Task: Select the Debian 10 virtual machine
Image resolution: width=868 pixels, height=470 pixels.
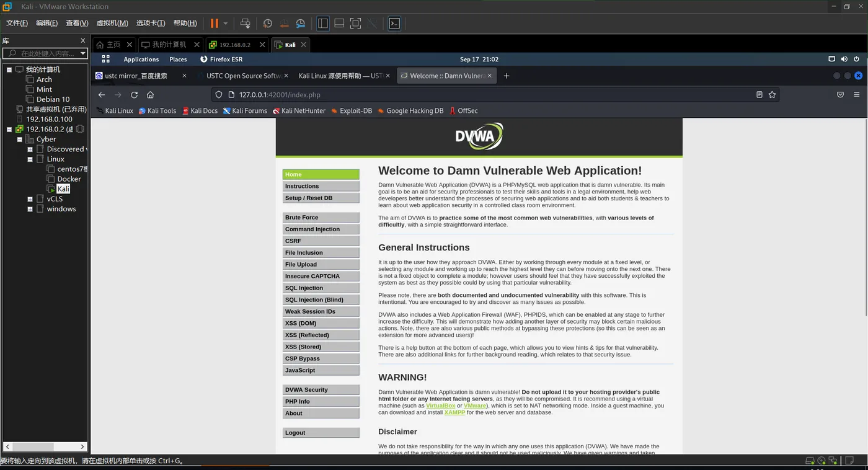Action: tap(53, 99)
